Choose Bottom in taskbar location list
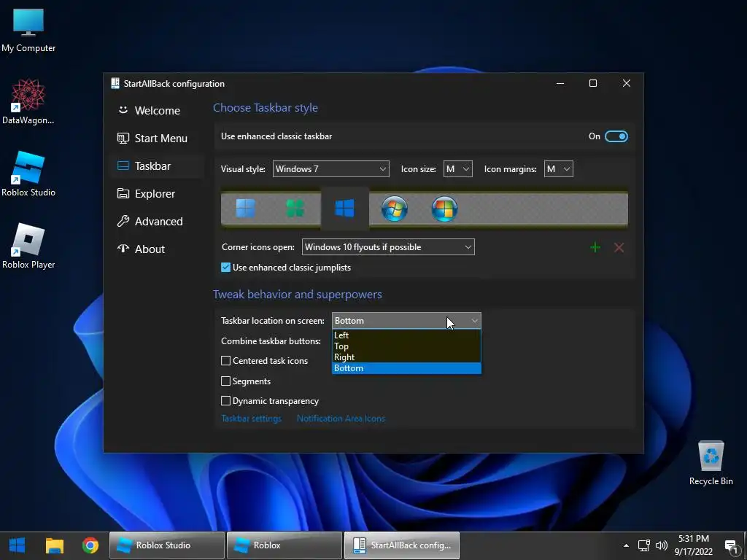The image size is (747, 560). click(x=406, y=368)
